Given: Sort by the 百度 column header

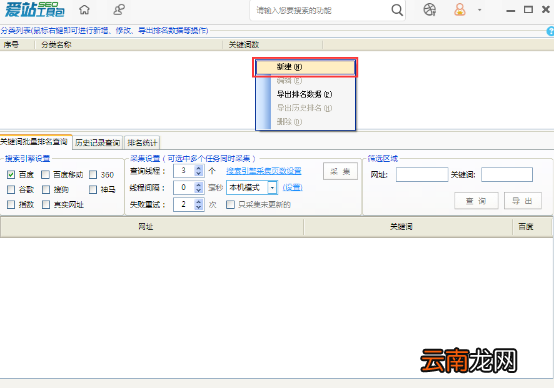Looking at the screenshot, I should 532,227.
